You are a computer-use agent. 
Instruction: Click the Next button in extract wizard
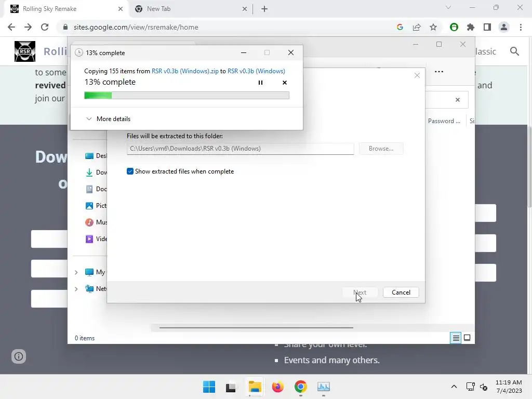360,292
